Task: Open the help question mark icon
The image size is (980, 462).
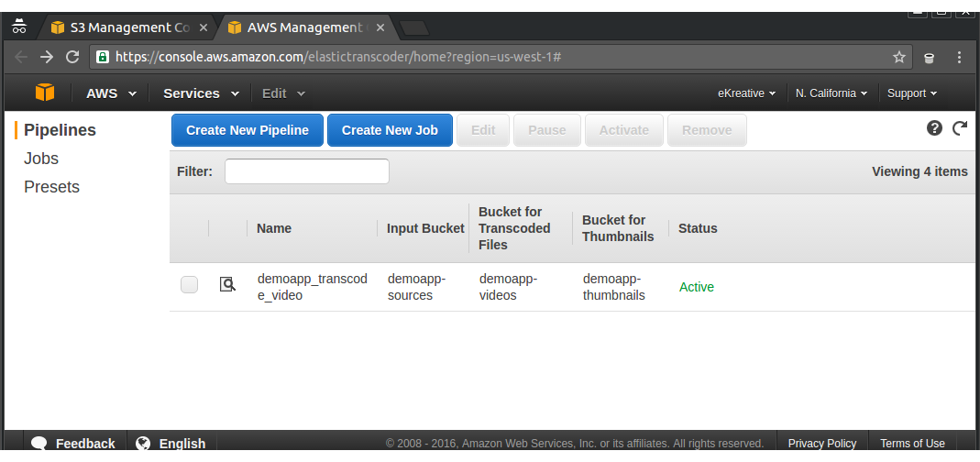Action: coord(934,128)
